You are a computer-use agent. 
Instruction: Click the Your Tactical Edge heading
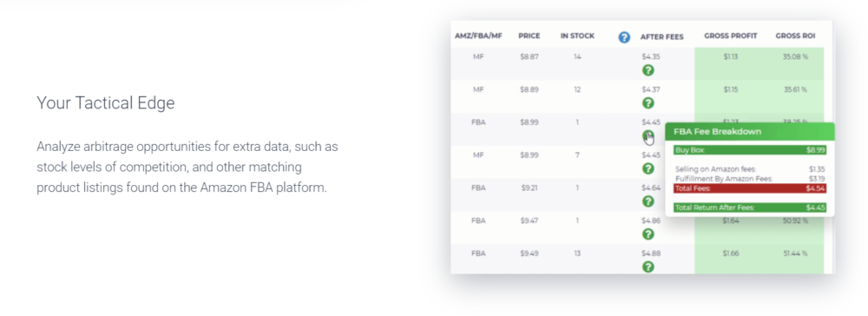pos(106,103)
